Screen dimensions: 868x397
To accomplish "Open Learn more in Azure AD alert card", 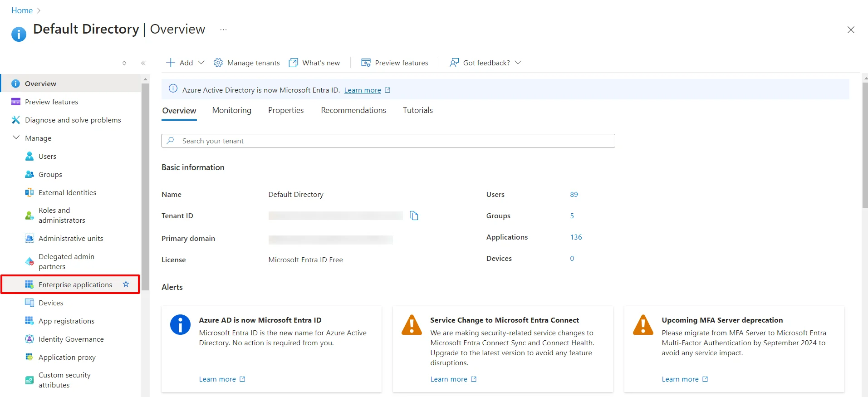I will [x=217, y=379].
